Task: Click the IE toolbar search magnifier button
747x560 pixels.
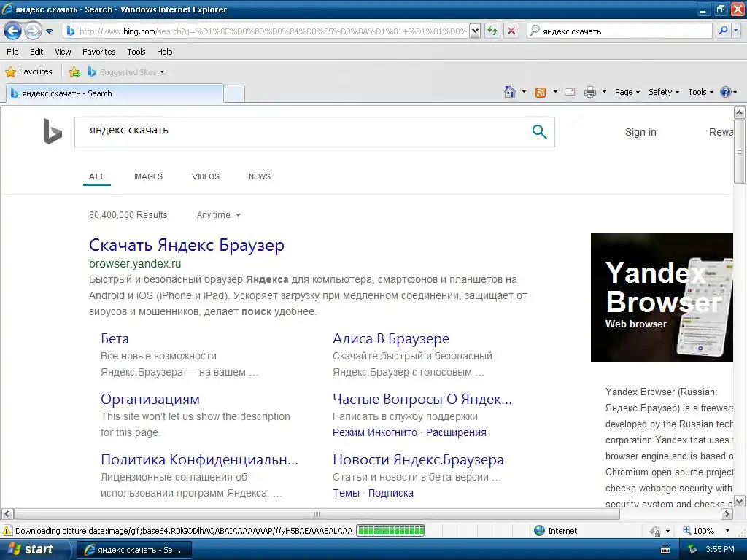Action: (723, 31)
